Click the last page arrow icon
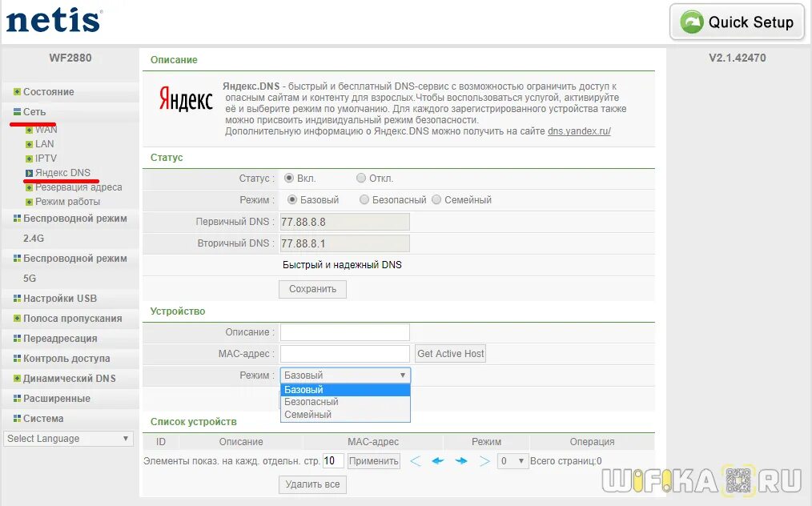 click(x=484, y=461)
